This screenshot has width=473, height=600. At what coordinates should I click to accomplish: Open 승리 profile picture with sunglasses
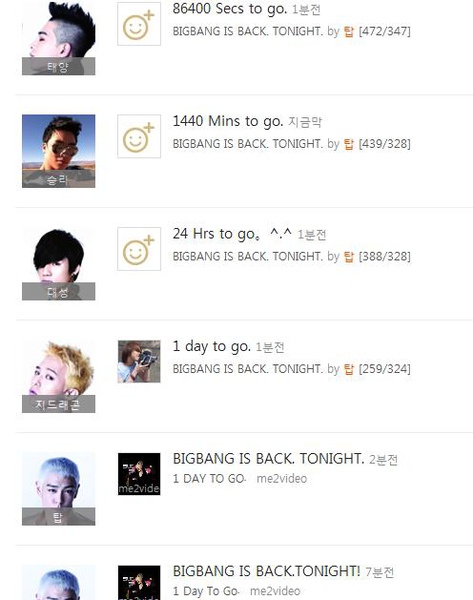coord(59,151)
